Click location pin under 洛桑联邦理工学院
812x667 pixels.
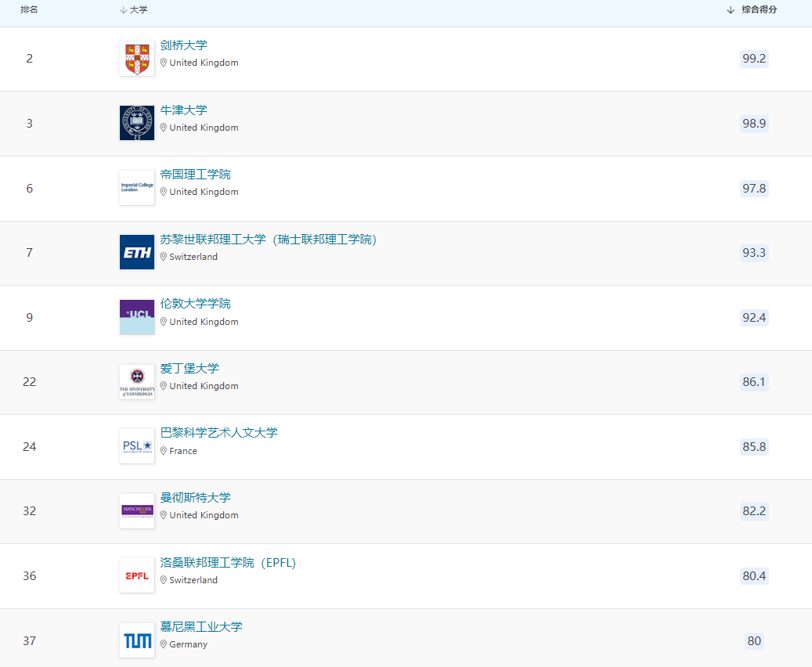[163, 580]
